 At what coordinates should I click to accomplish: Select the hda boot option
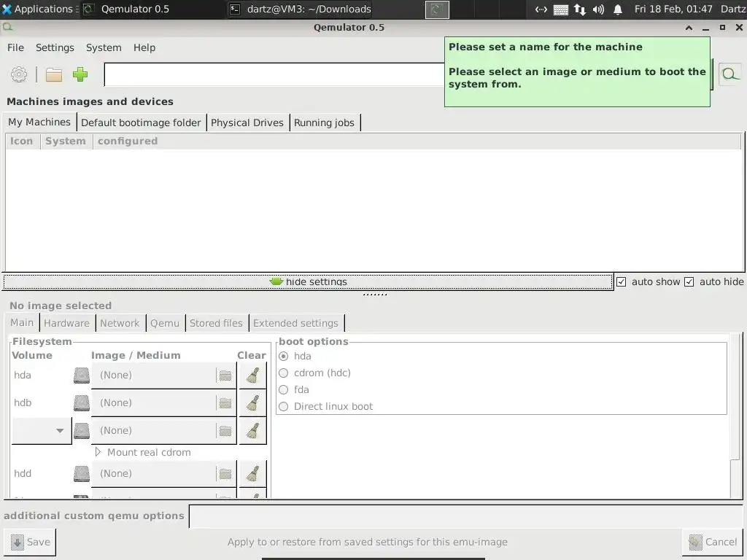point(284,356)
